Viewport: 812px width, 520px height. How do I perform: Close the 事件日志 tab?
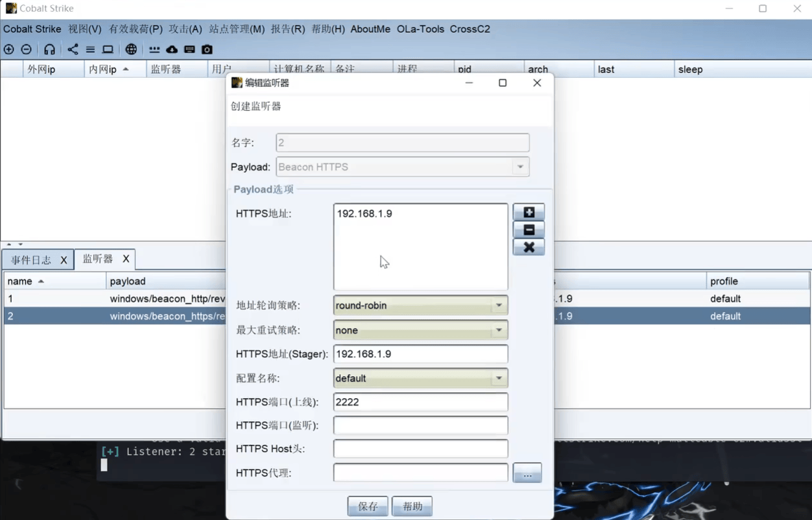pyautogui.click(x=64, y=259)
